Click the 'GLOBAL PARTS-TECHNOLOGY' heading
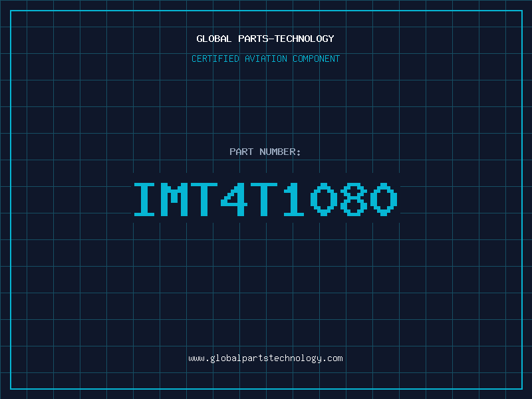Screen dimensions: 532x399 point(265,39)
